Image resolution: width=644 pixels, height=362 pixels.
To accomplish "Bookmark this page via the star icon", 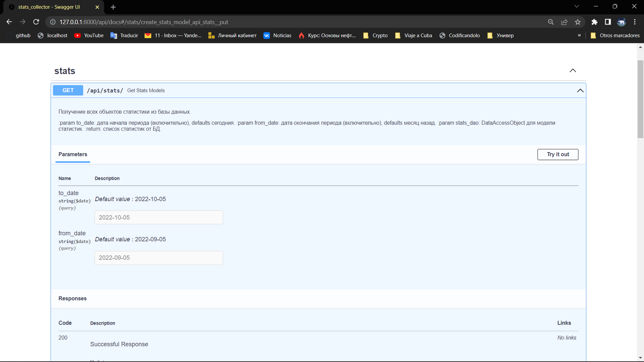I will coord(578,22).
